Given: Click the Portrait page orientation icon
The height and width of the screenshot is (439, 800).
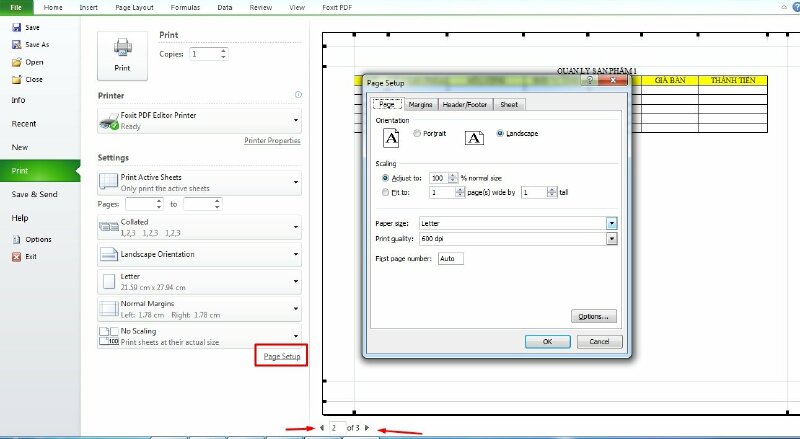Looking at the screenshot, I should click(x=391, y=138).
